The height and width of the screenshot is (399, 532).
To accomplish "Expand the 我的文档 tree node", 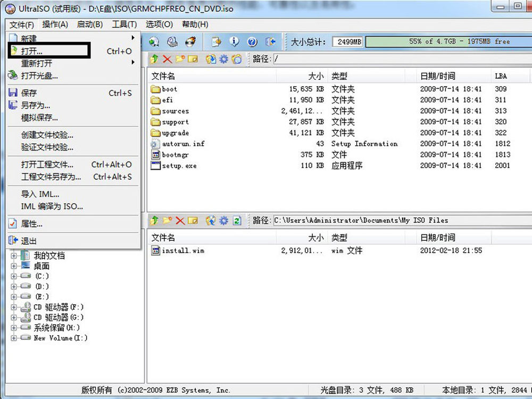I will coord(14,256).
